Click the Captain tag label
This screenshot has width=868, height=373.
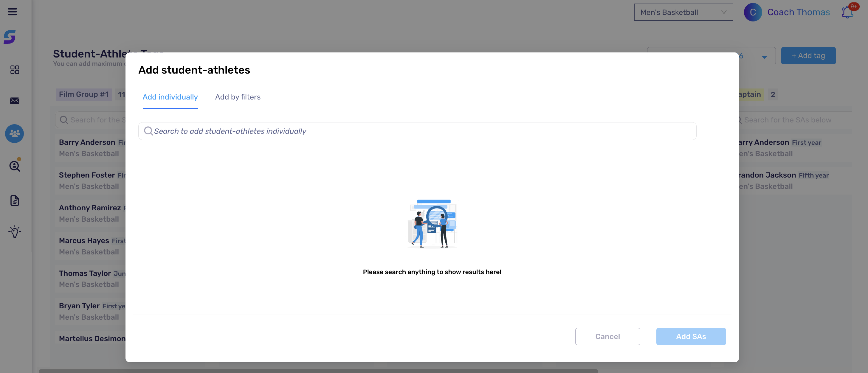pos(751,94)
